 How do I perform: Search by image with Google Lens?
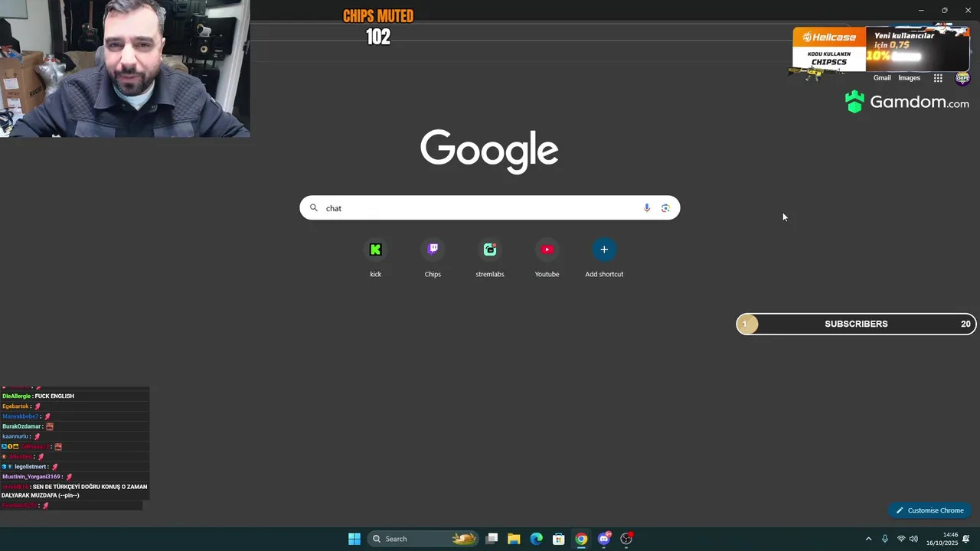665,208
